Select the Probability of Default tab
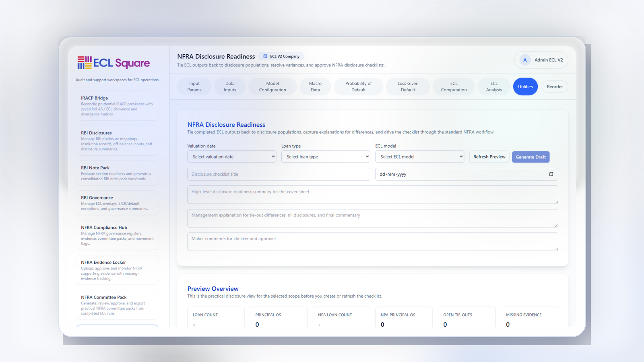The height and width of the screenshot is (362, 644). pyautogui.click(x=358, y=86)
